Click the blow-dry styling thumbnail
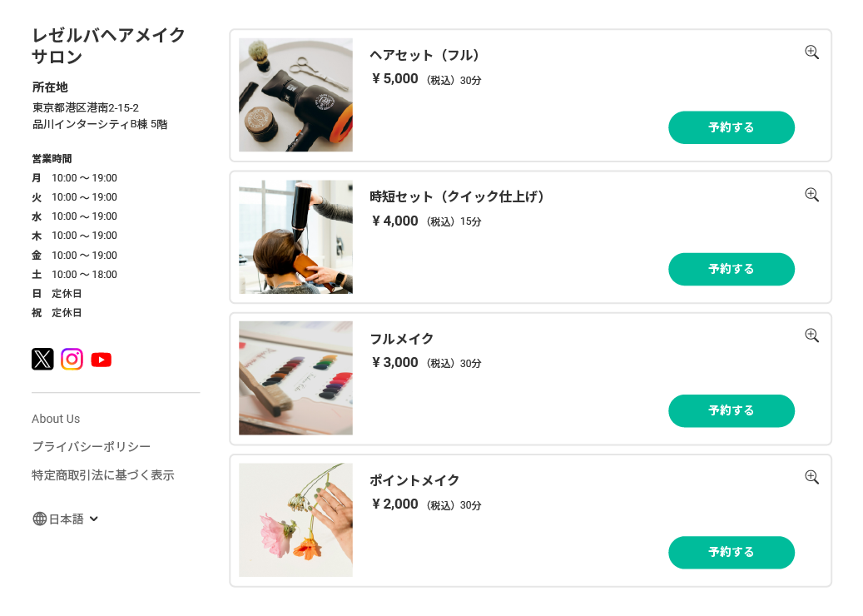863x616 pixels. 295,236
